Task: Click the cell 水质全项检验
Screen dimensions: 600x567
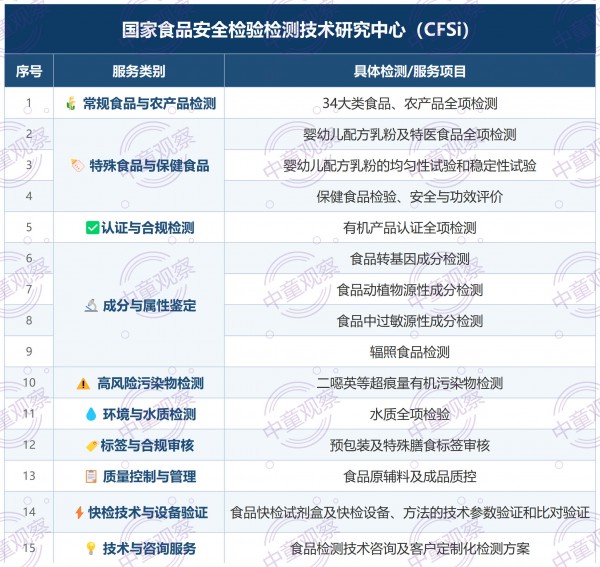Action: tap(410, 414)
